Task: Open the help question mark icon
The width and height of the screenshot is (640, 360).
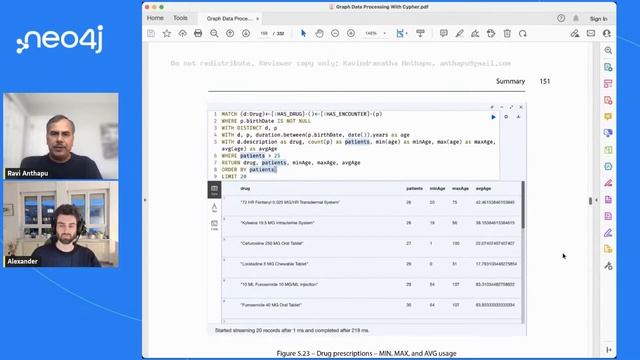Action: click(561, 18)
